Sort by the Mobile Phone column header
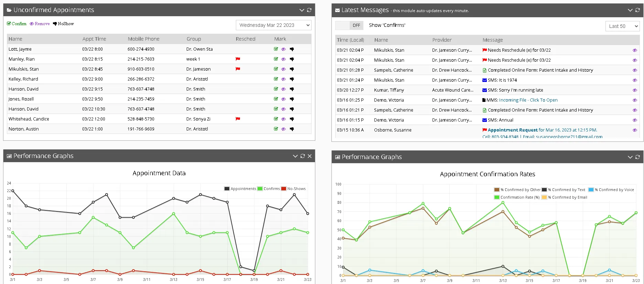644x284 pixels. click(143, 39)
